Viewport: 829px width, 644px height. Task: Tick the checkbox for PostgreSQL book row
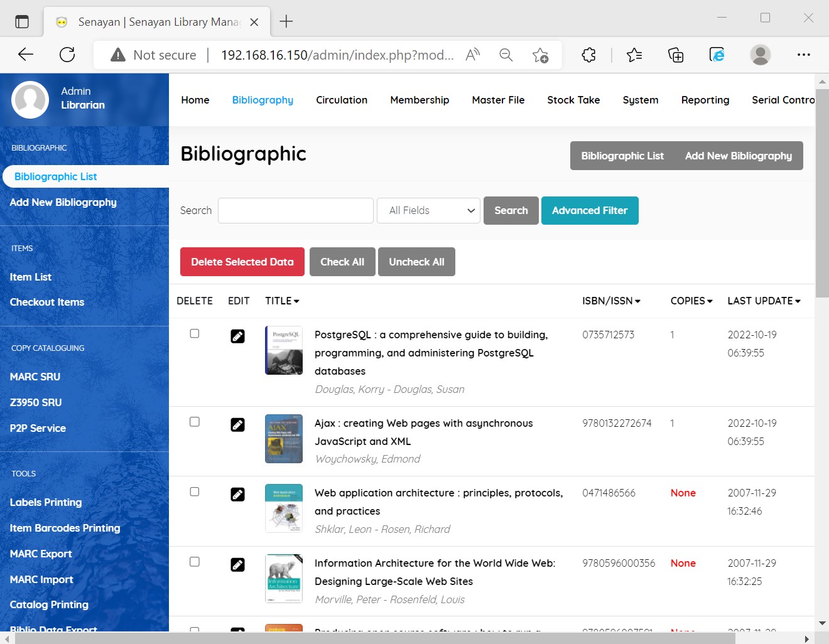coord(195,334)
